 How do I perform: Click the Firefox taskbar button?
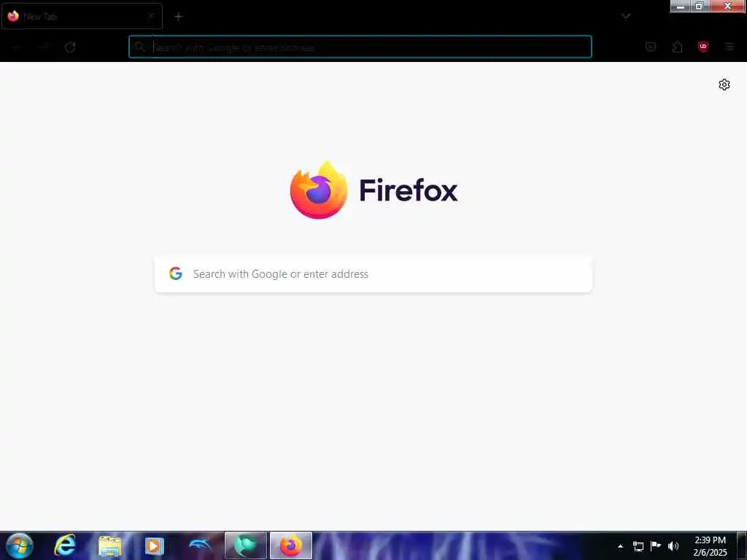pyautogui.click(x=291, y=545)
